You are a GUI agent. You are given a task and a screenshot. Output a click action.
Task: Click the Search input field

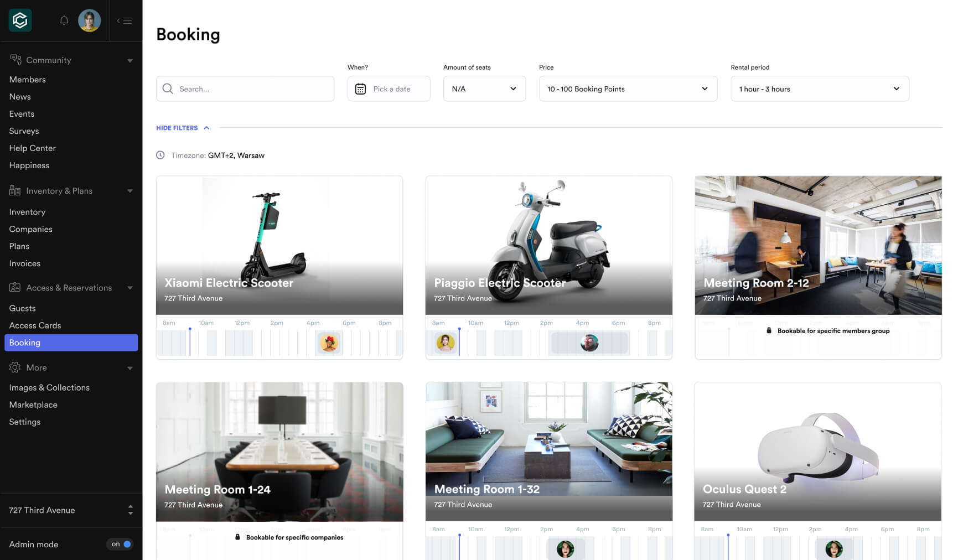pyautogui.click(x=245, y=89)
